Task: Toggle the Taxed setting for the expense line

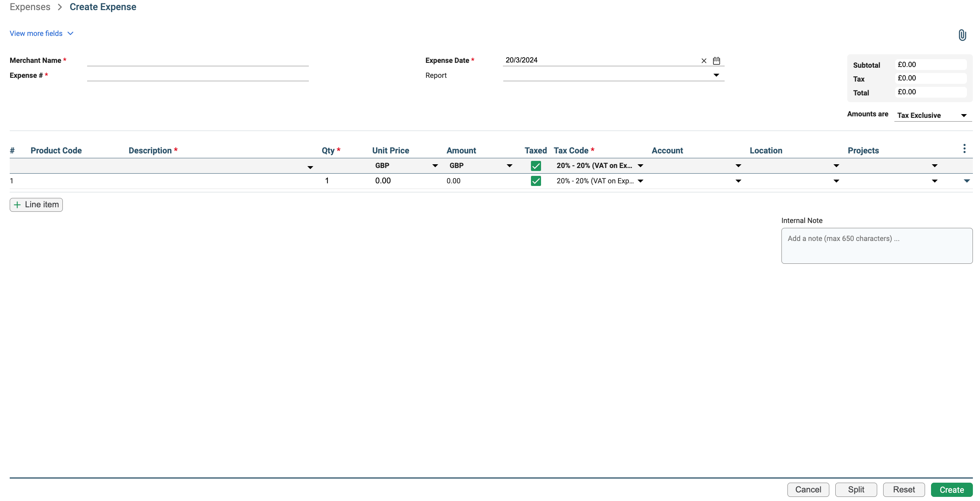Action: click(x=536, y=181)
